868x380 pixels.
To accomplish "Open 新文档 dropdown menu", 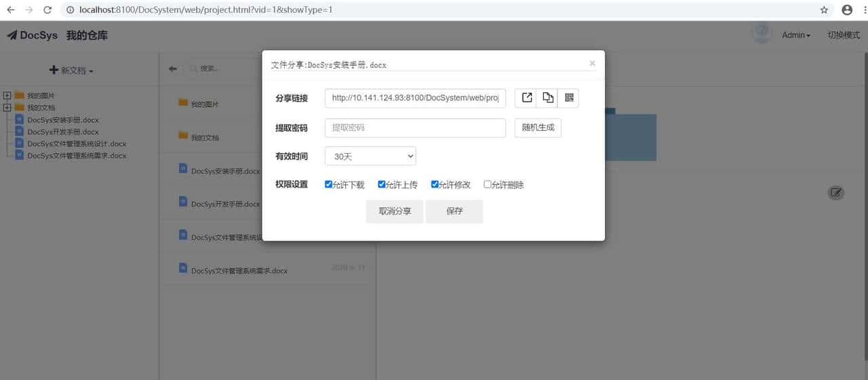I will [71, 70].
